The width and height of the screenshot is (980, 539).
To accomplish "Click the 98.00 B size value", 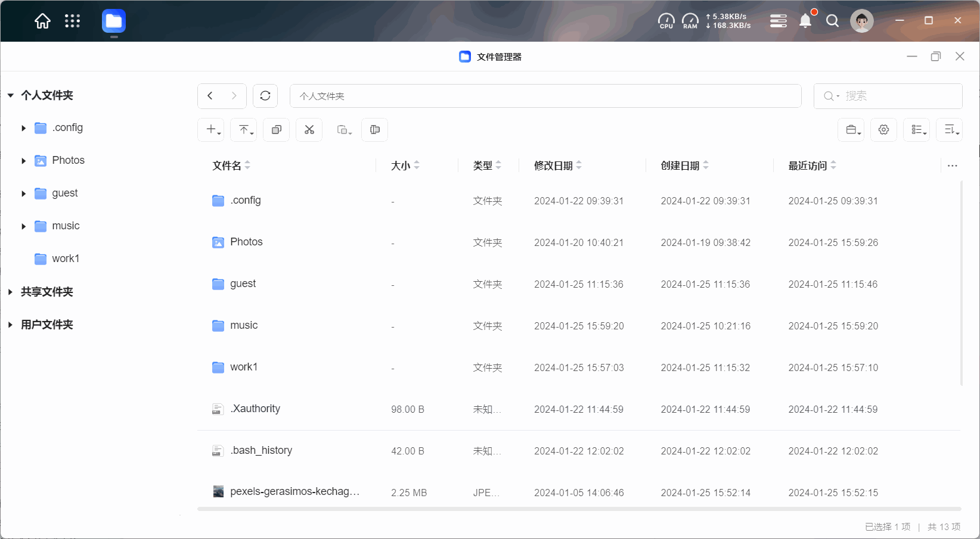I will click(x=408, y=410).
